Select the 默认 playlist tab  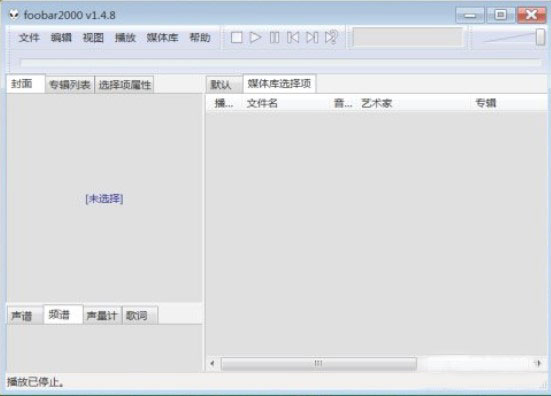pos(221,85)
